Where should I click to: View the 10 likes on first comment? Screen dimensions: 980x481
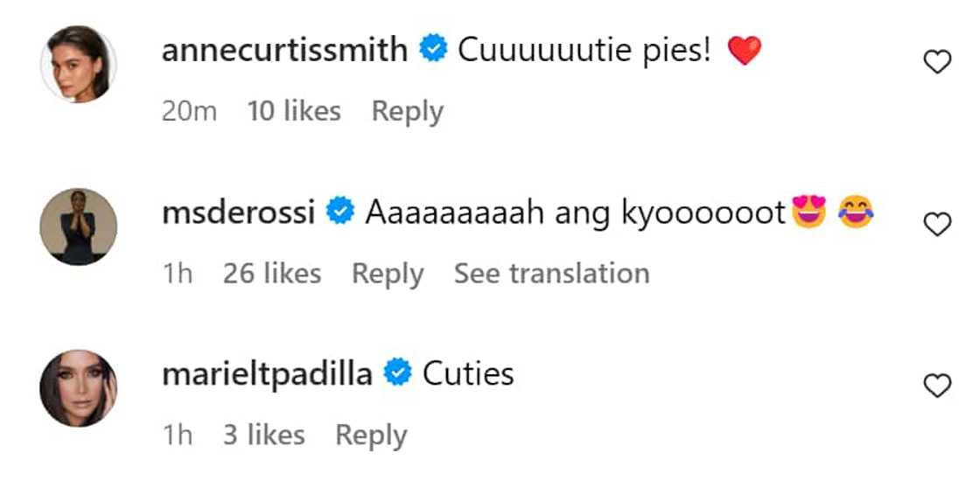(x=294, y=112)
